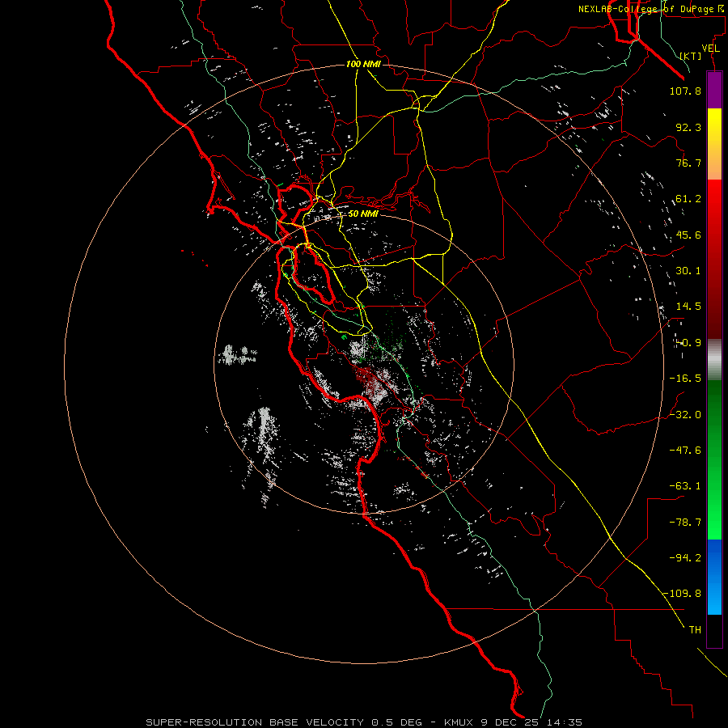The image size is (728, 728).
Task: Click the 92.3 velocity scale value
Action: (x=688, y=127)
